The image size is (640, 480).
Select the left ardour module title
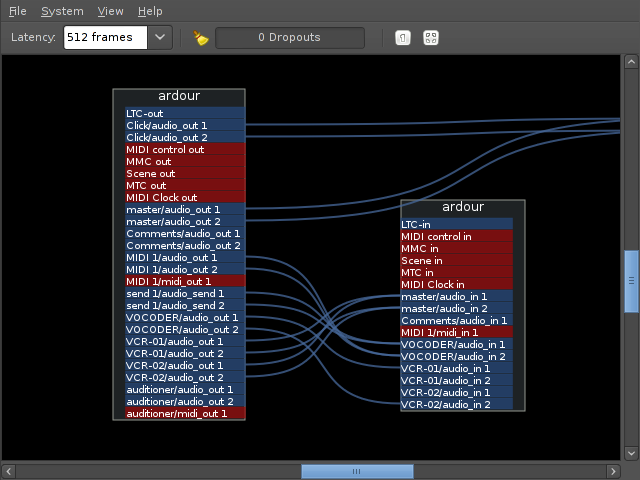179,96
